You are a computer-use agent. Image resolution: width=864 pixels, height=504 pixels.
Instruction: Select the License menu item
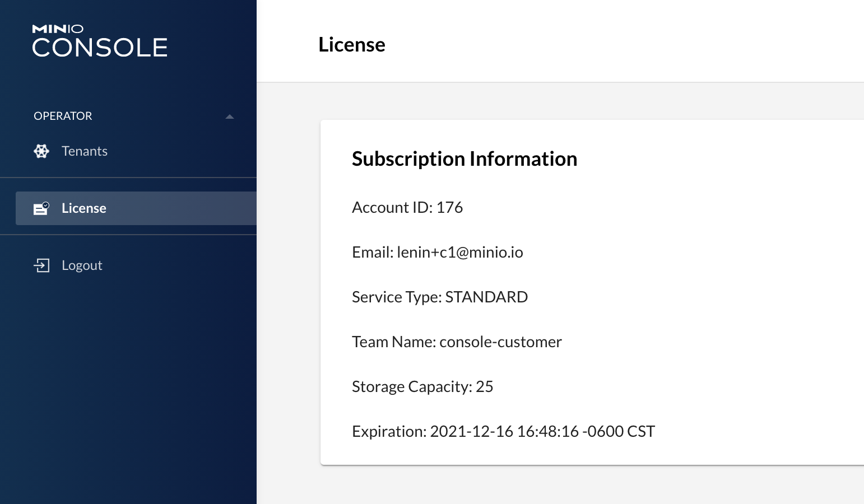[136, 208]
